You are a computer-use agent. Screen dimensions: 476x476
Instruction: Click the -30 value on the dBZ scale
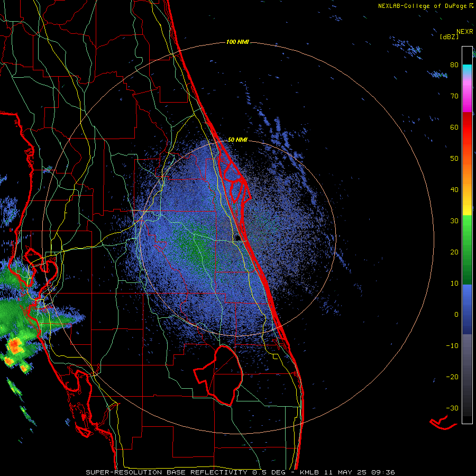click(452, 408)
